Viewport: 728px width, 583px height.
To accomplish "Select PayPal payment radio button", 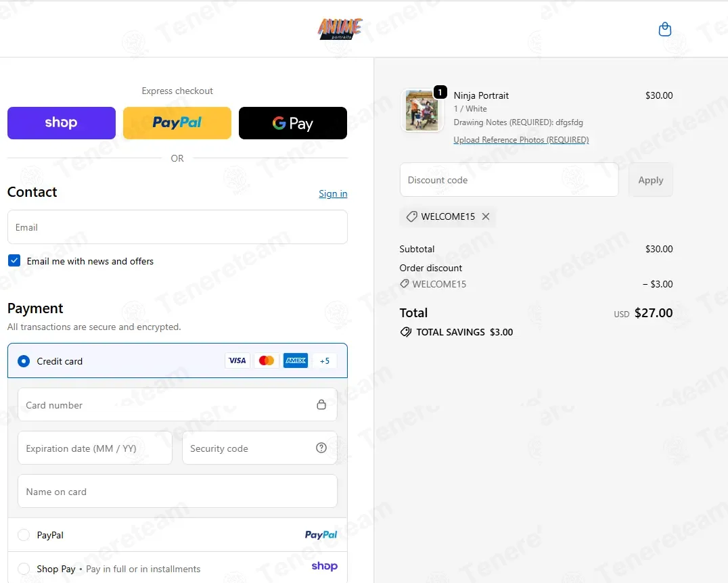I will click(24, 535).
